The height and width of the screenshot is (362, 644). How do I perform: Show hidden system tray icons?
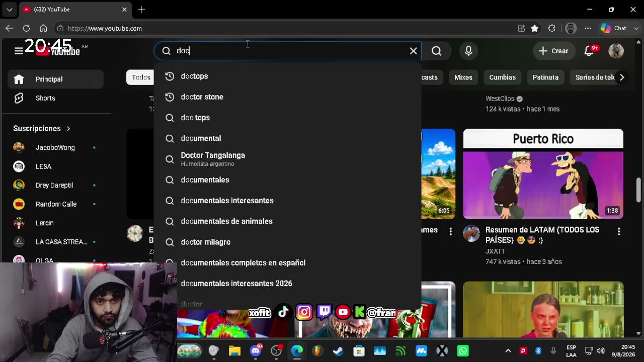508,351
